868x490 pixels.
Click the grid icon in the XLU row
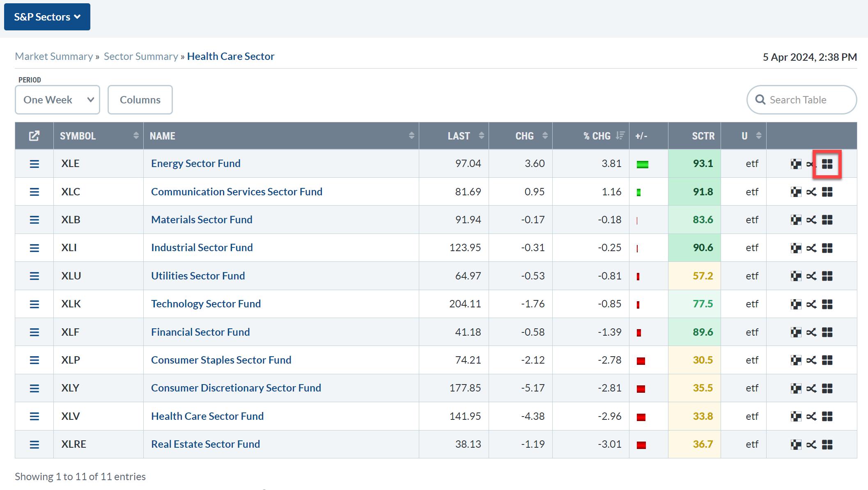point(827,276)
